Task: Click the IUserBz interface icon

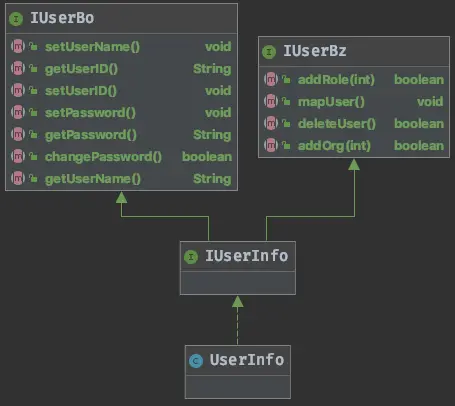Action: [269, 52]
